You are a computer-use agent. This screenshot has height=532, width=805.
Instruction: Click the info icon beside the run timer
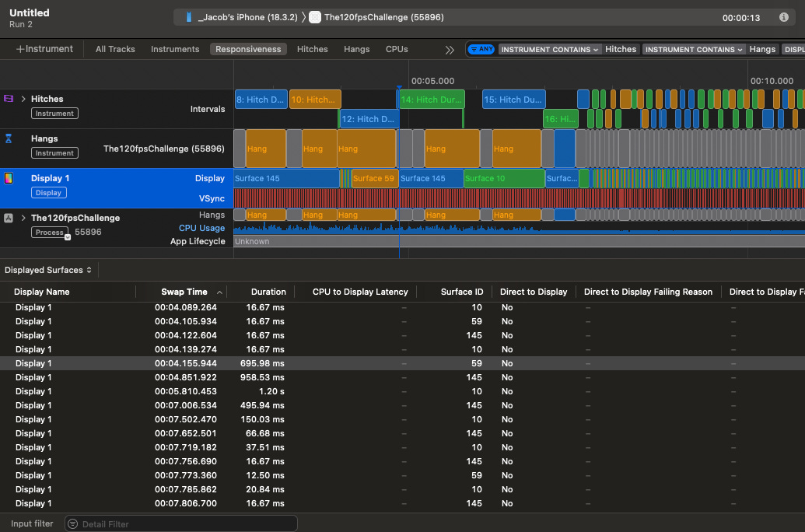(x=783, y=17)
